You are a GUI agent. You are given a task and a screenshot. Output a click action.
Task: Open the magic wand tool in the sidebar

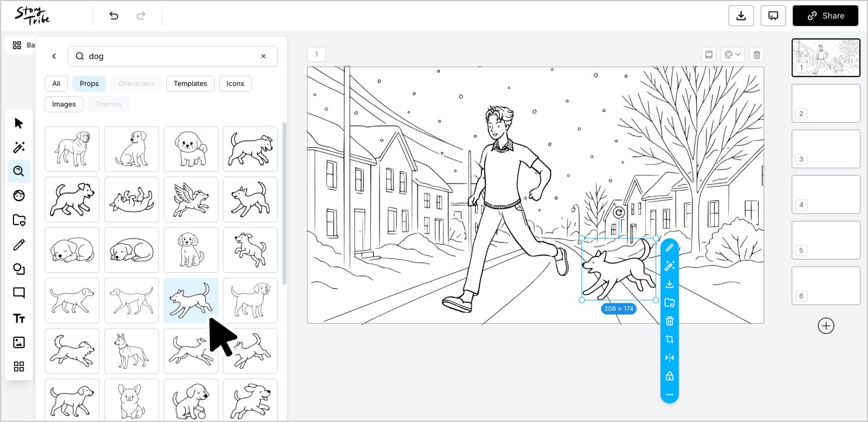[x=19, y=147]
